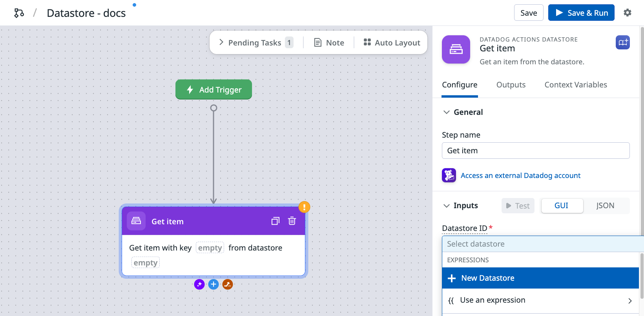Open the Context Variables tab
The height and width of the screenshot is (316, 644).
(x=575, y=85)
